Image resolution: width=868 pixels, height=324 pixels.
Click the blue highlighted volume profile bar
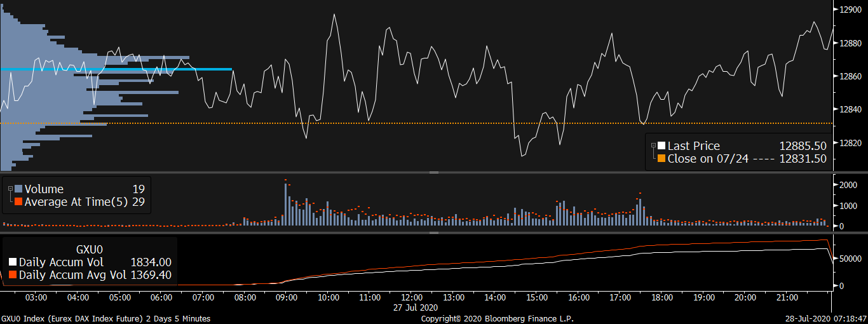(x=116, y=69)
